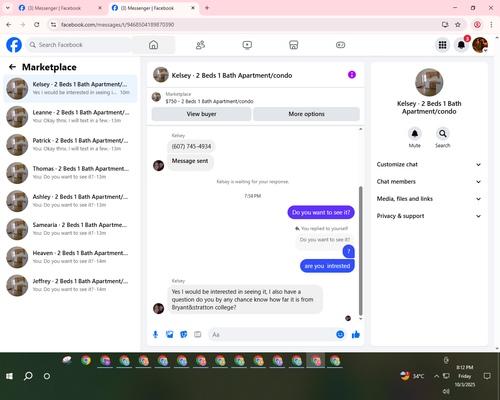The image size is (500, 400).
Task: Click the Aa message input field
Action: pos(272,334)
